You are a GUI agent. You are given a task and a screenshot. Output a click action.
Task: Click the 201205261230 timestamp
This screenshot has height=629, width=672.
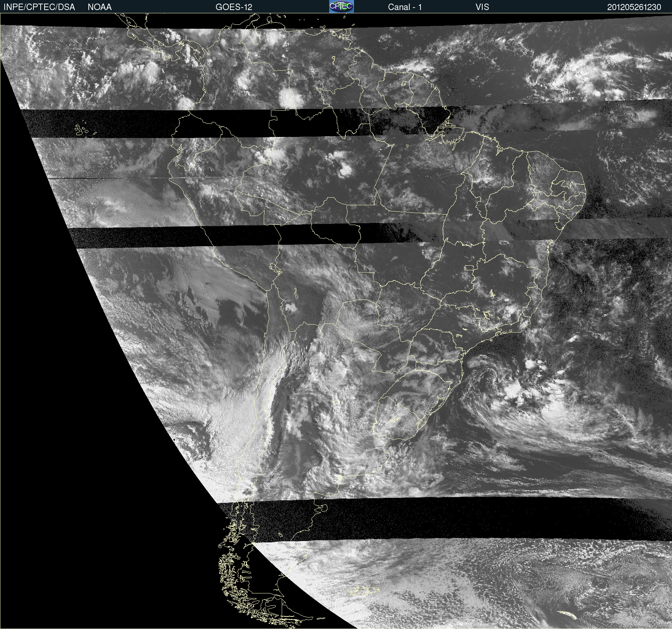point(634,7)
